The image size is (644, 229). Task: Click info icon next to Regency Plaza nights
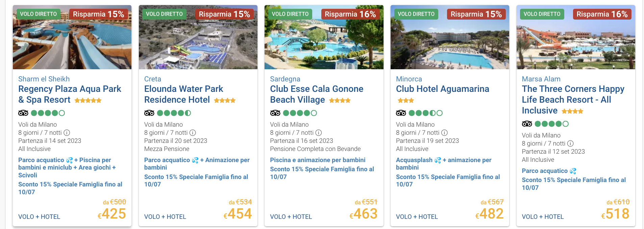(x=67, y=133)
